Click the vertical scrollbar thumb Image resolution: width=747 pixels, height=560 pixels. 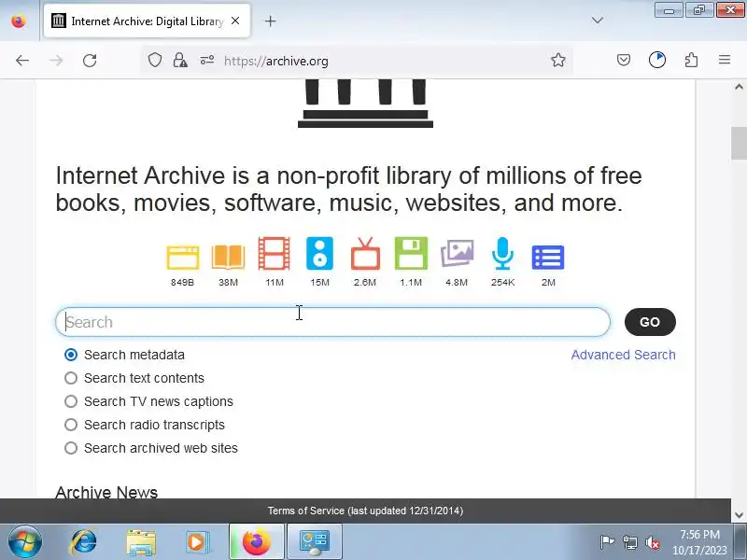pos(739,144)
